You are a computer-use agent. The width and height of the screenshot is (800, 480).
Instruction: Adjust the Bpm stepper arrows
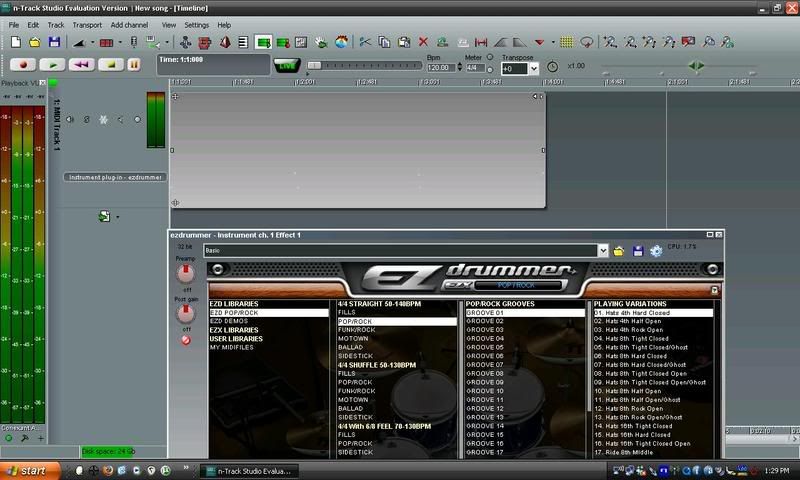pos(460,67)
